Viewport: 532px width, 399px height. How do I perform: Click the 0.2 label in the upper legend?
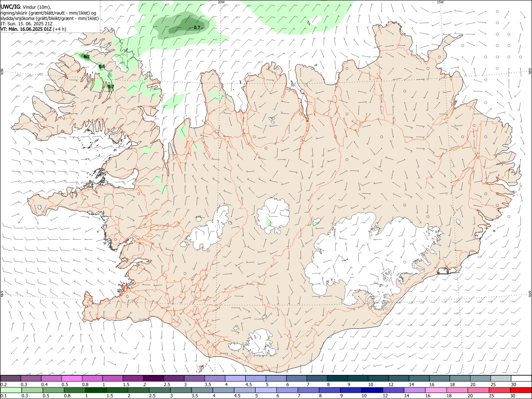3,384
